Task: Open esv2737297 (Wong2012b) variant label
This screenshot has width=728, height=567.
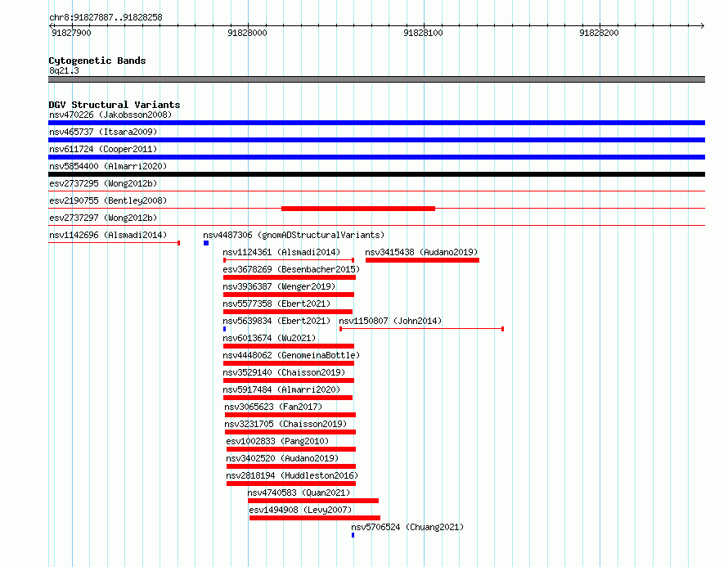Action: click(x=103, y=218)
